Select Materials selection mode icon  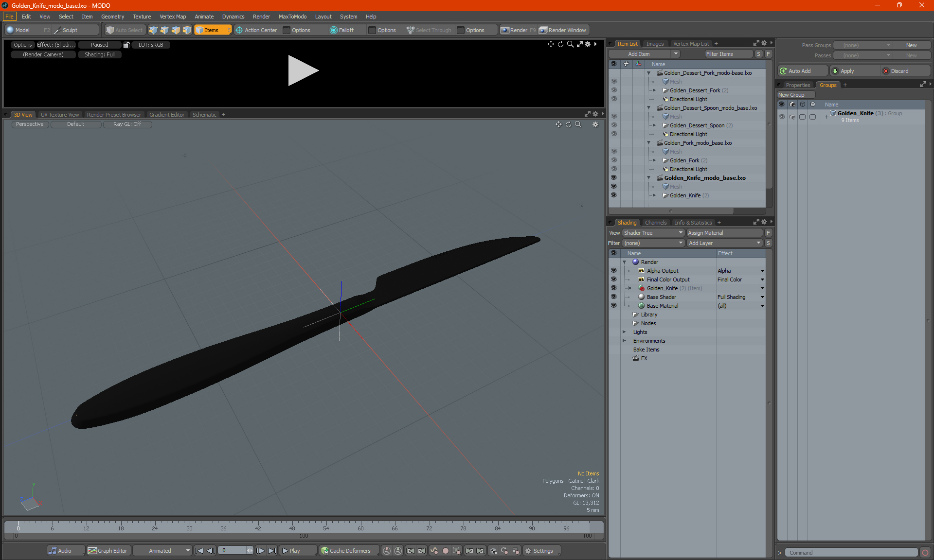pyautogui.click(x=187, y=30)
